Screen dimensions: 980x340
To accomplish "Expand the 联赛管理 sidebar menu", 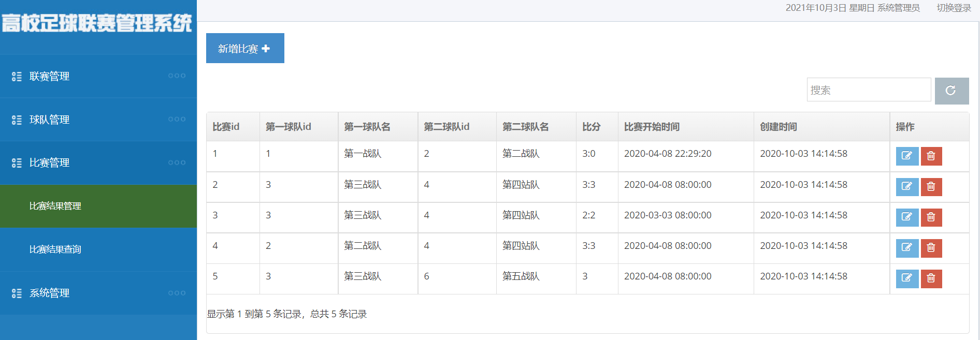I will [x=98, y=76].
